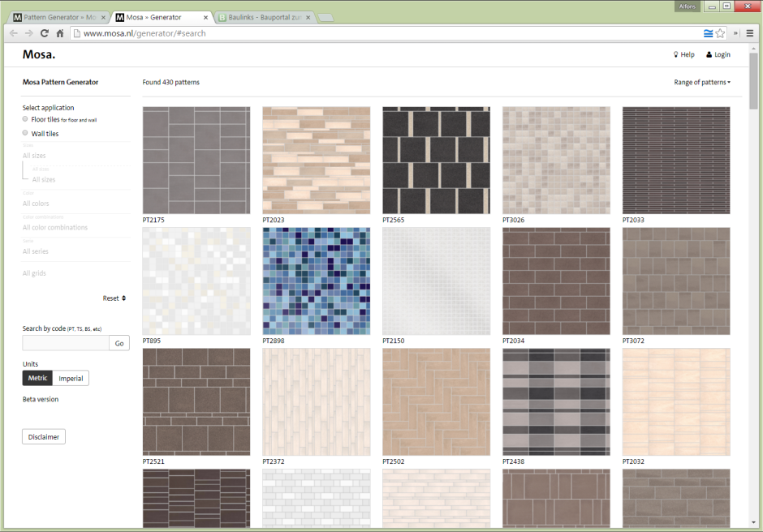This screenshot has height=532, width=763.
Task: Click the Go search button
Action: click(119, 343)
